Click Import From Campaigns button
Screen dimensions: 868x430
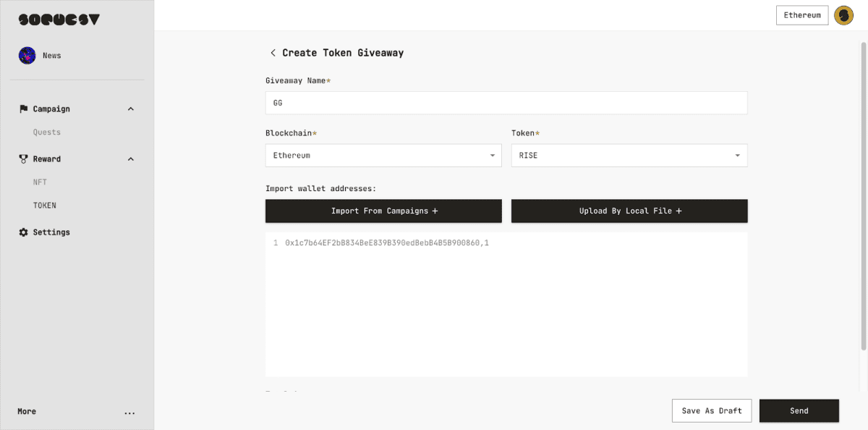[x=383, y=211]
